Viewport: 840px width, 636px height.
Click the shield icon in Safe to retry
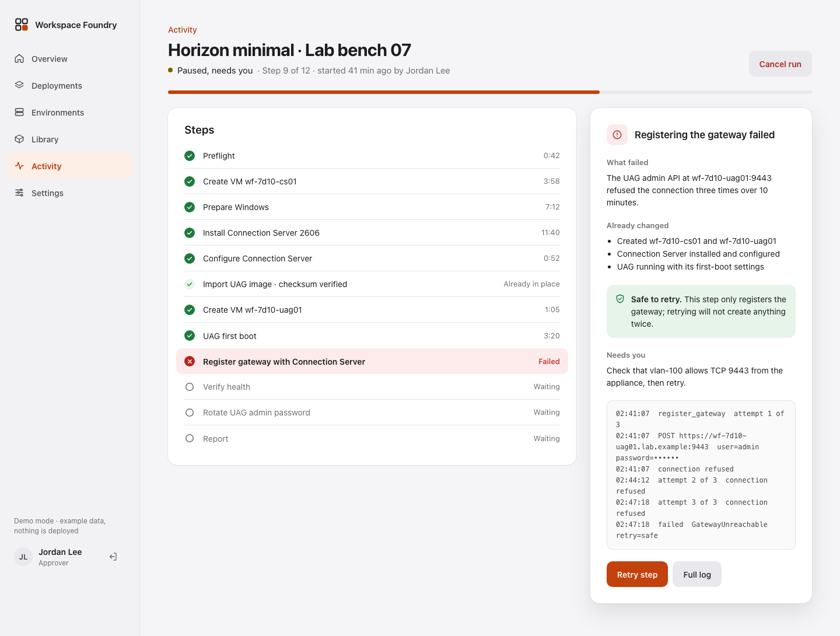point(620,299)
